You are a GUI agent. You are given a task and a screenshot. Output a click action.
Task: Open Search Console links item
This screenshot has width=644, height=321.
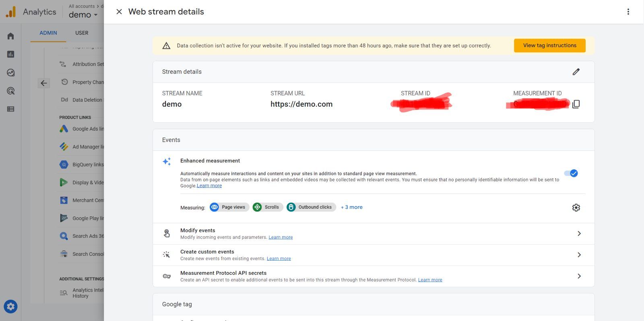(81, 254)
